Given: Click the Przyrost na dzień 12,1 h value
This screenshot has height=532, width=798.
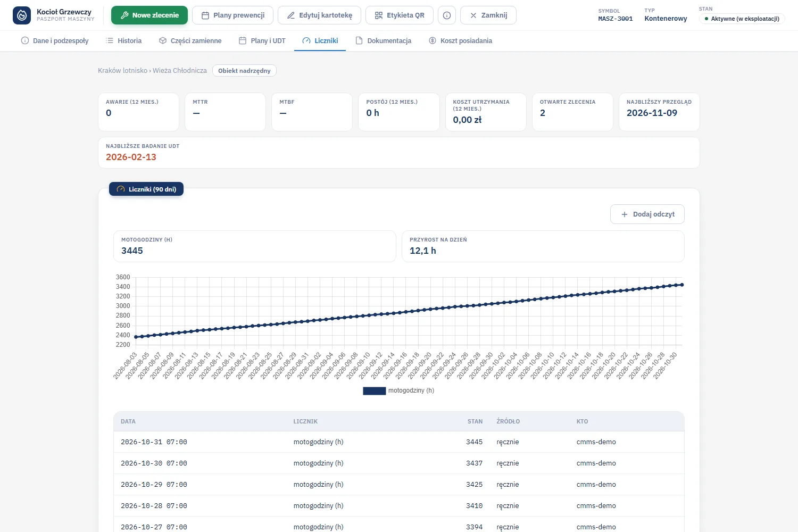Looking at the screenshot, I should point(423,251).
